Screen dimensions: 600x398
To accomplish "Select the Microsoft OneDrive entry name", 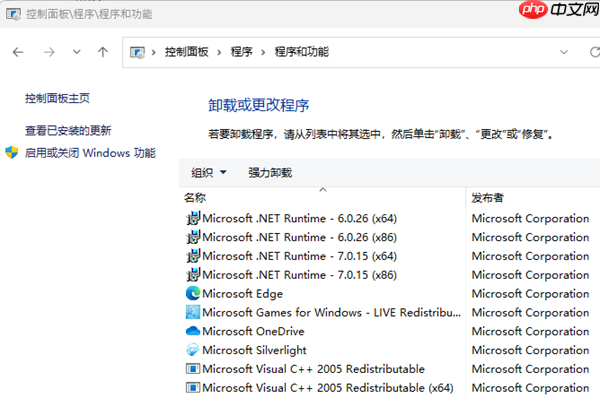I will point(253,331).
